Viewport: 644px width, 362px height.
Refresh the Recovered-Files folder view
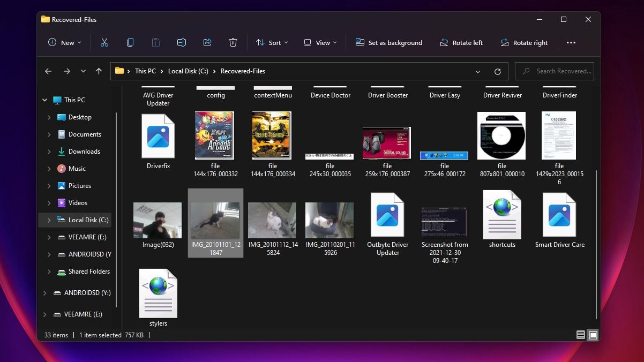498,71
